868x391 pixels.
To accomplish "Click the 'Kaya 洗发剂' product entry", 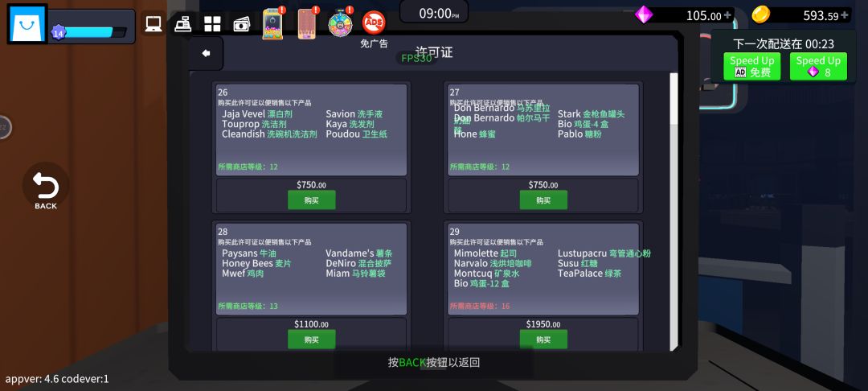I will (350, 124).
